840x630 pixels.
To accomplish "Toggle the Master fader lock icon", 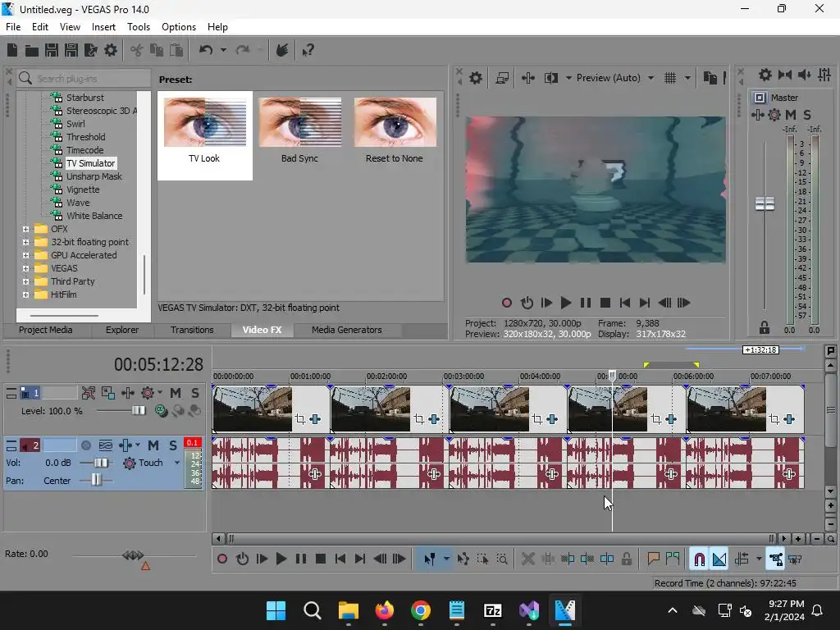I will click(x=765, y=327).
